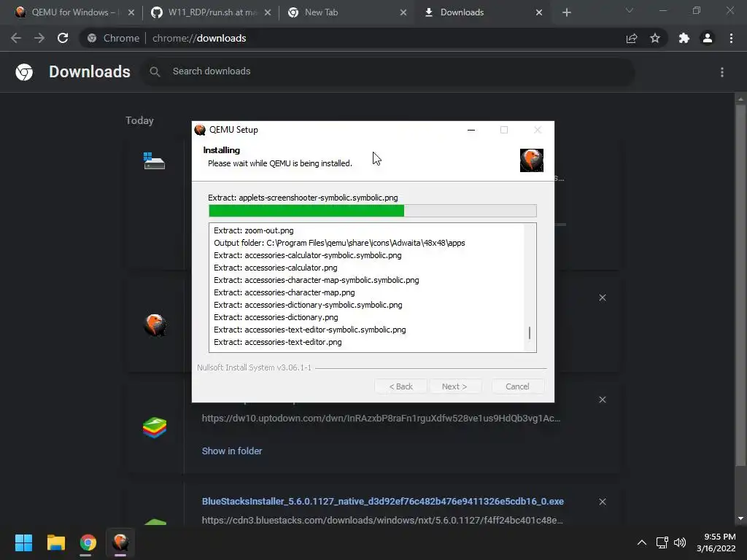The height and width of the screenshot is (560, 747).
Task: Open Chrome's three-dot main menu
Action: (731, 38)
